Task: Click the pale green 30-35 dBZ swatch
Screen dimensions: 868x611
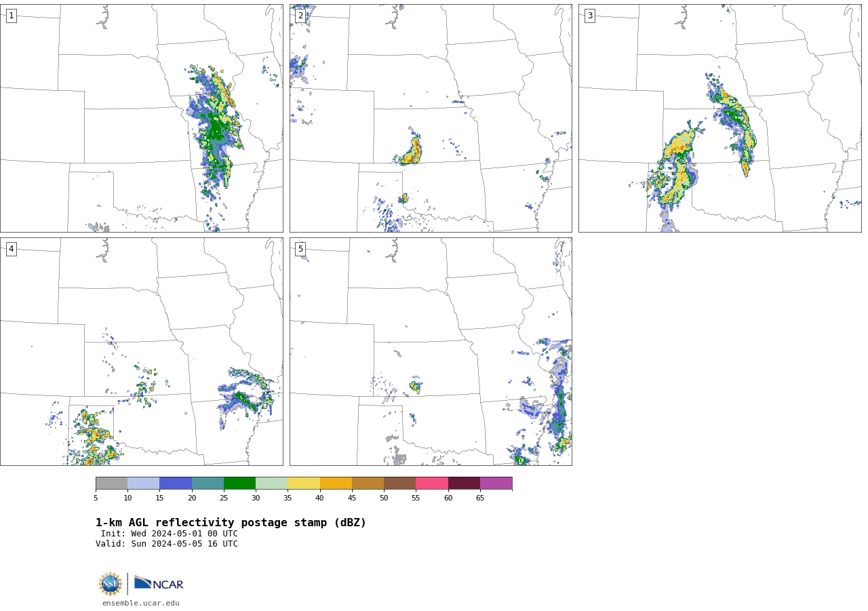Action: coord(272,484)
